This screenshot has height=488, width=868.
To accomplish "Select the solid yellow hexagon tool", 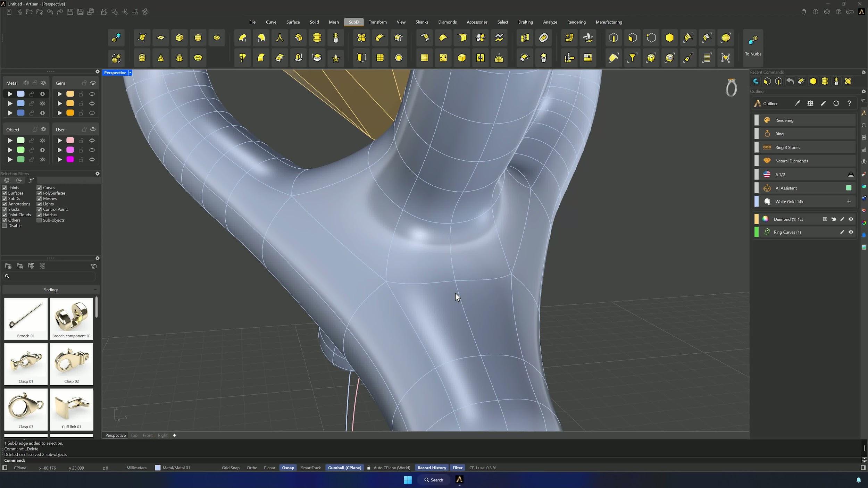I will (x=669, y=38).
